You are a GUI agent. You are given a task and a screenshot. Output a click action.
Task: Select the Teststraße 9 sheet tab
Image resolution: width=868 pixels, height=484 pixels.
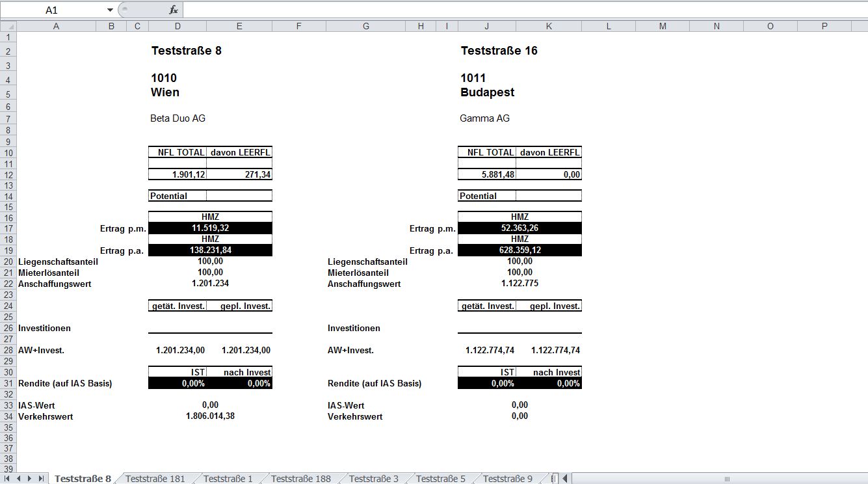[x=507, y=479]
